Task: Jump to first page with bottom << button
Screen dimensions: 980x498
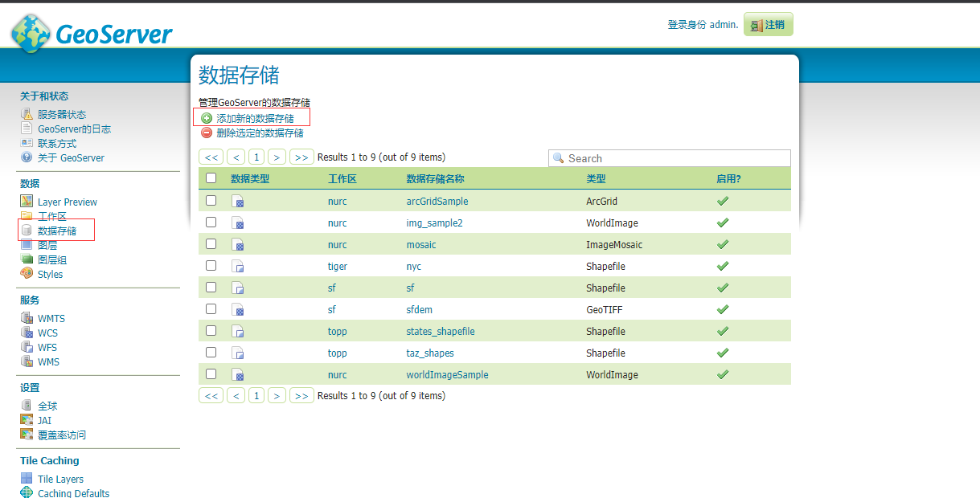Action: tap(211, 396)
